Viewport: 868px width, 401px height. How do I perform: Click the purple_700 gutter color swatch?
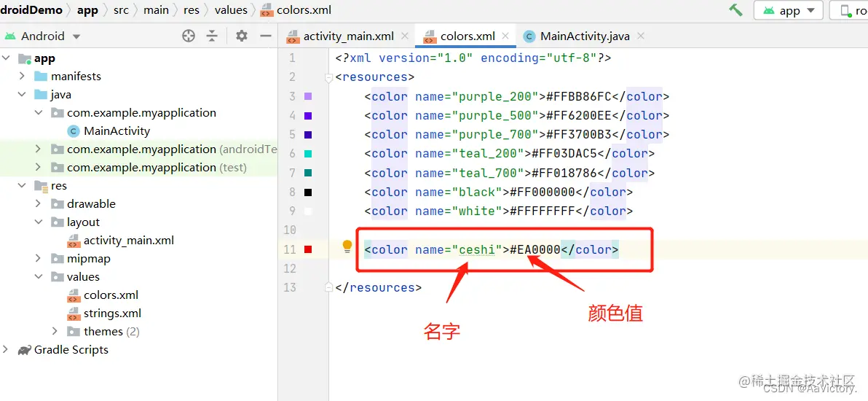click(x=308, y=135)
